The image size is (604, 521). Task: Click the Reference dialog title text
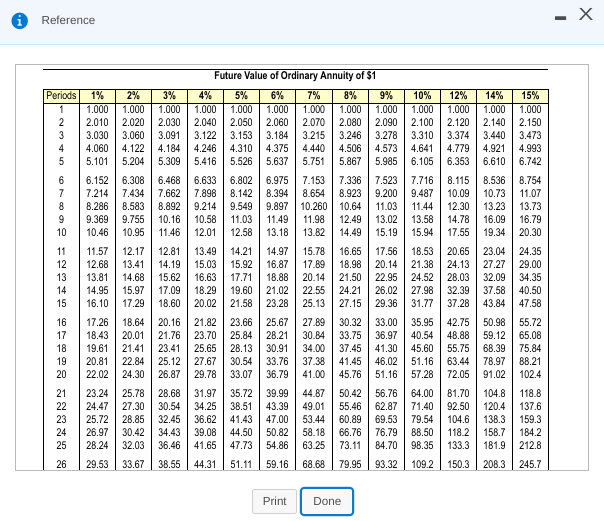click(x=68, y=20)
